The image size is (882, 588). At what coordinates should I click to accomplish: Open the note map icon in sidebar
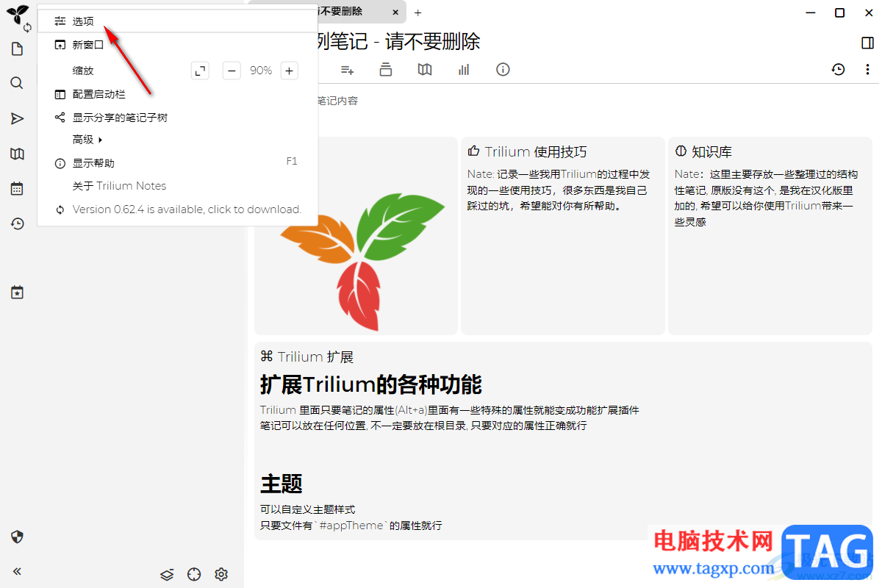tap(17, 154)
